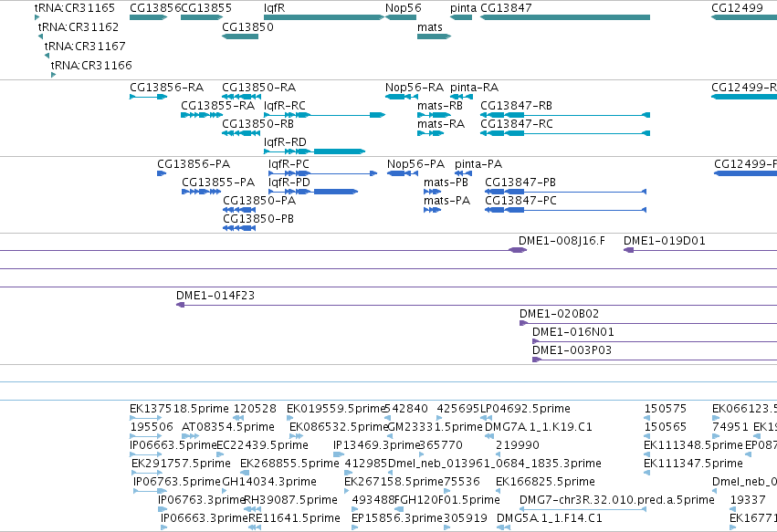This screenshot has height=532, width=777.
Task: Click the IqfR-PC protein label
Action: [289, 164]
